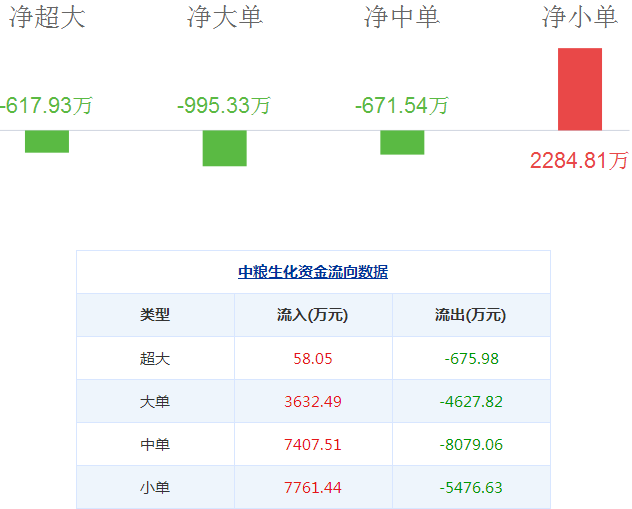Click outflow value -5476.63
The image size is (632, 509).
tap(471, 488)
